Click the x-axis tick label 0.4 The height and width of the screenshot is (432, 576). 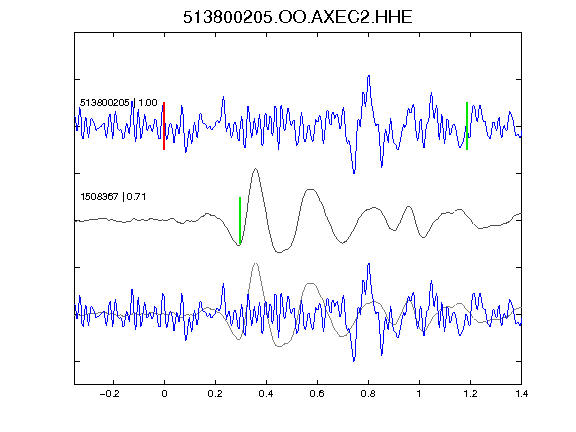click(266, 394)
